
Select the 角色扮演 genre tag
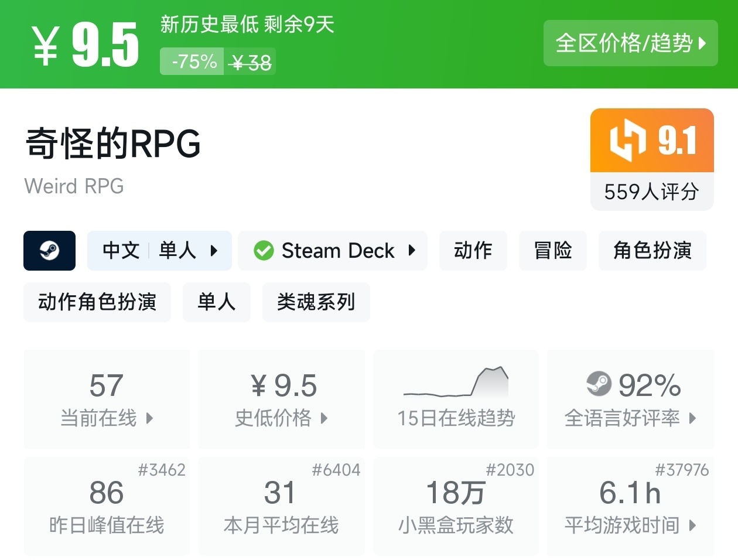(x=652, y=251)
